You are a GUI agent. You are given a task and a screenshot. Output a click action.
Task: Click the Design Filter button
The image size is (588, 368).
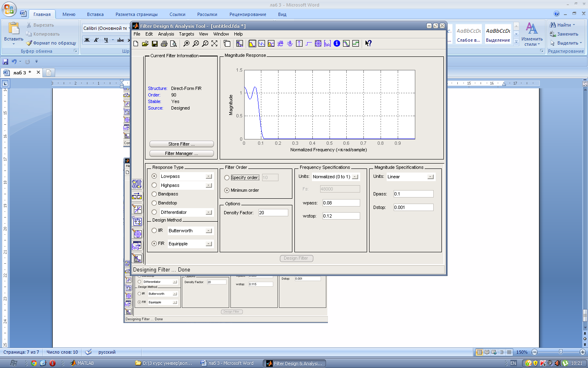pyautogui.click(x=296, y=258)
